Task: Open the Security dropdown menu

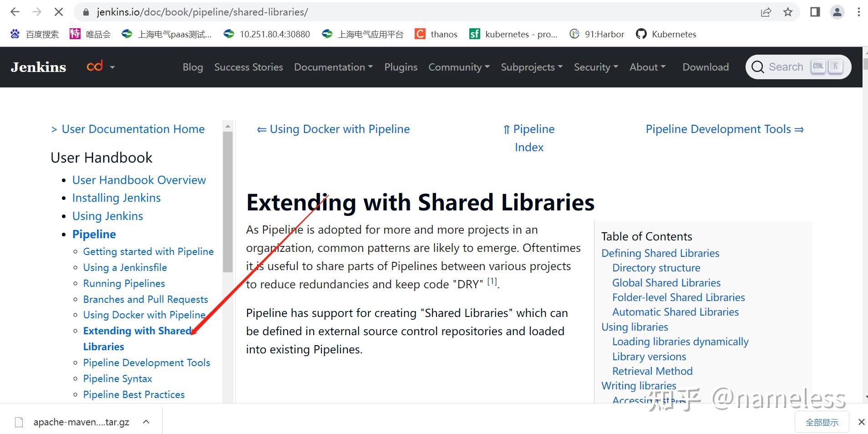Action: click(596, 67)
